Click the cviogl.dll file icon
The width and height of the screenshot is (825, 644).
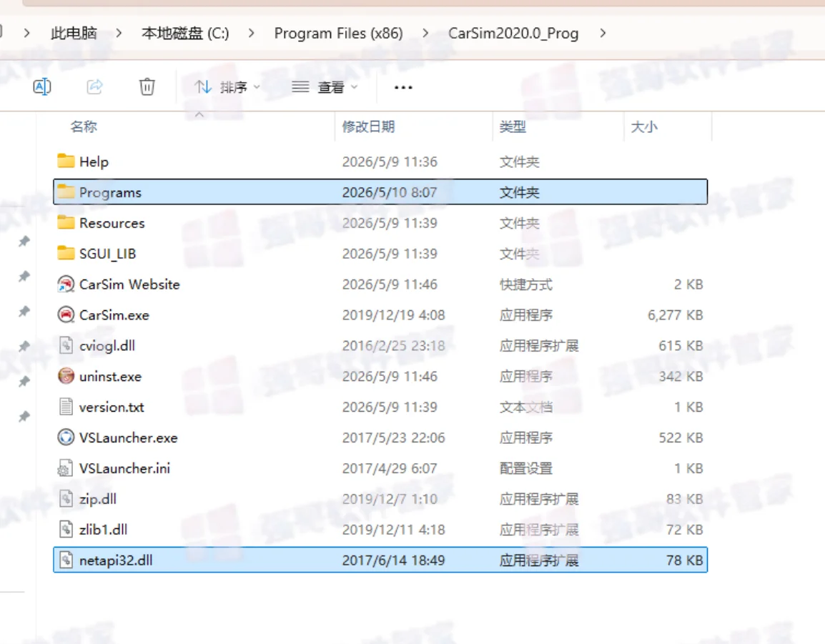pyautogui.click(x=66, y=345)
